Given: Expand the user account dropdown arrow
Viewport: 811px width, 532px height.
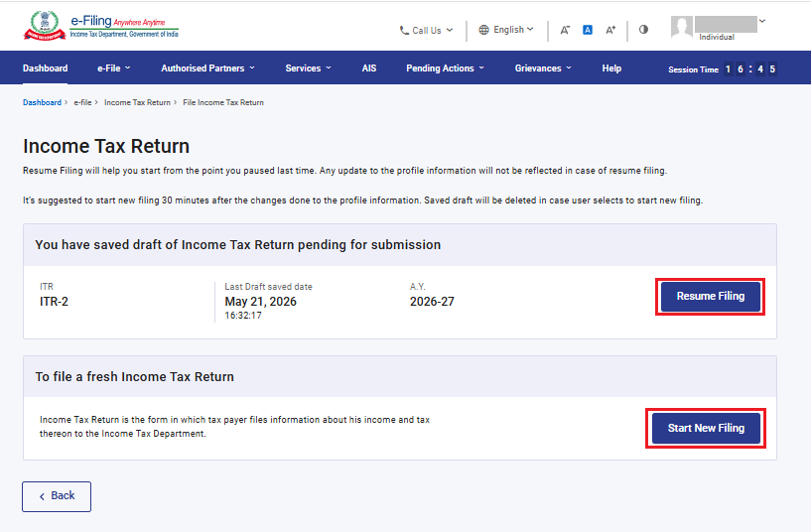Looking at the screenshot, I should (762, 21).
